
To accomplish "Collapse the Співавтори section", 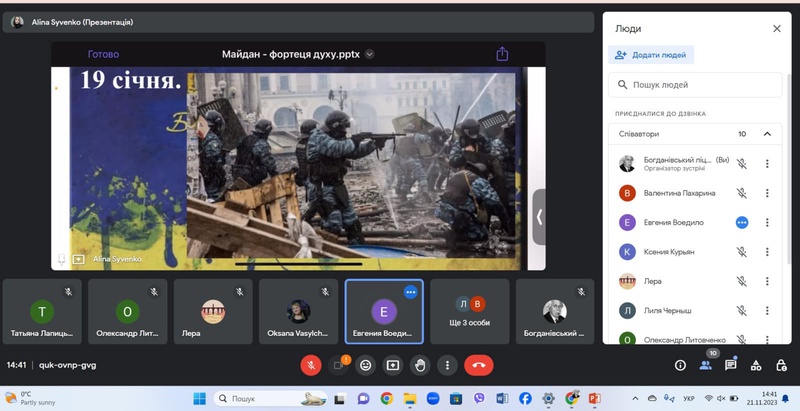I will pos(767,134).
